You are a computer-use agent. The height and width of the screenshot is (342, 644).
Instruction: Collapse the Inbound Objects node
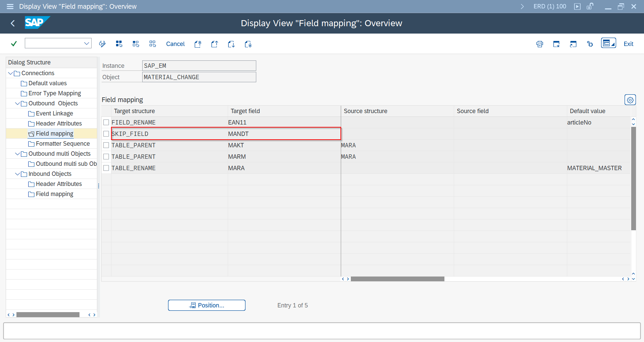coord(17,174)
